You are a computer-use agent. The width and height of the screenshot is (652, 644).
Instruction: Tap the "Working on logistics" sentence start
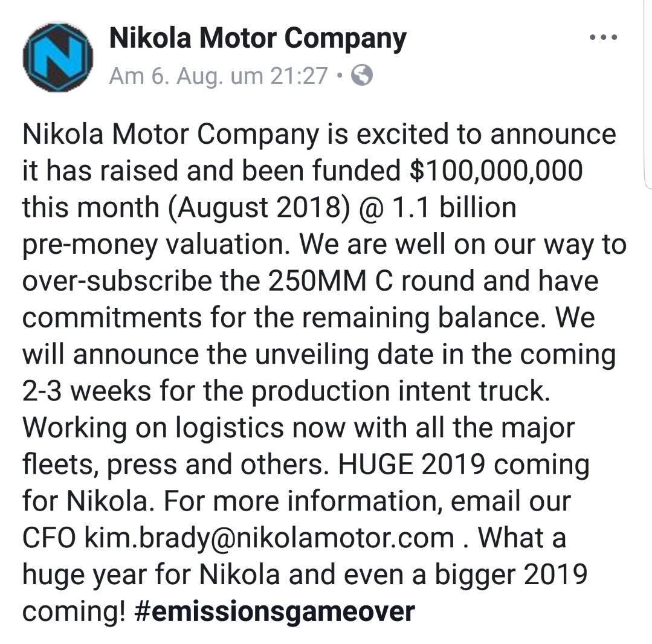point(152,428)
